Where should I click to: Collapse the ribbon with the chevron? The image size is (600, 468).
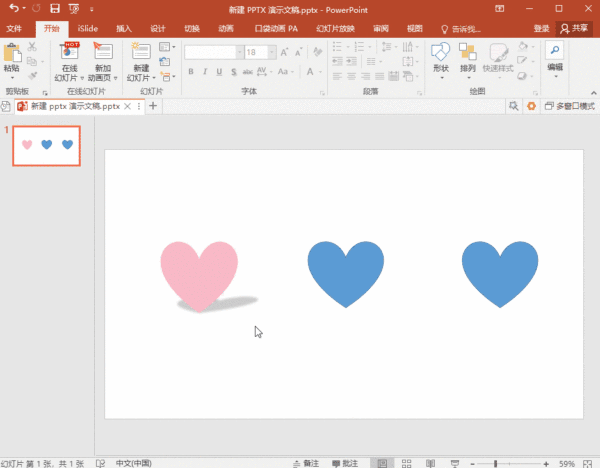click(x=593, y=93)
